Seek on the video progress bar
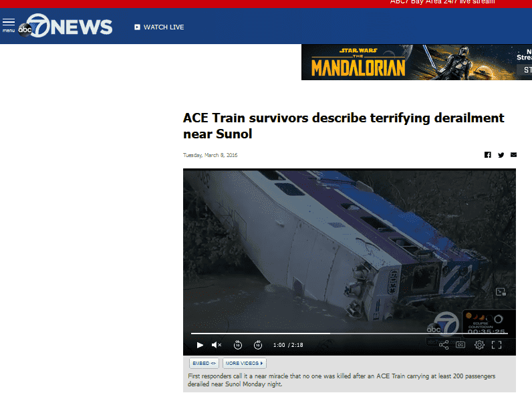The width and height of the screenshot is (532, 395). pos(349,334)
